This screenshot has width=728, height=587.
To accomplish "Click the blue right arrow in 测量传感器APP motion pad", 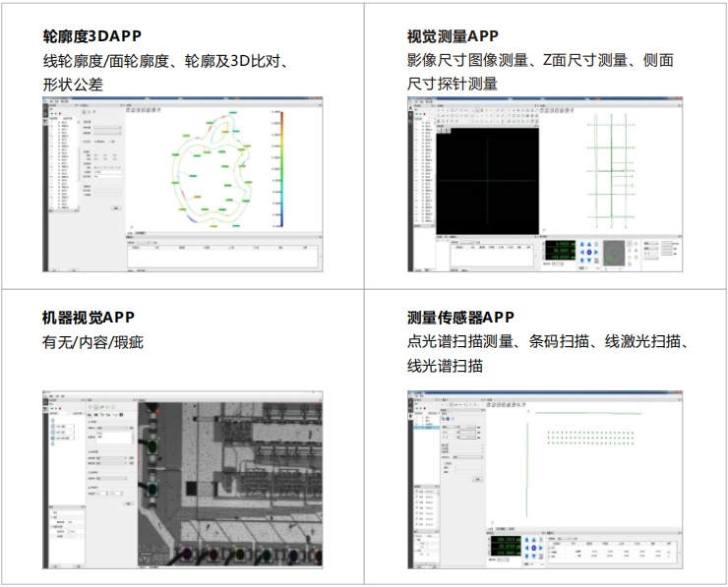I will [541, 548].
